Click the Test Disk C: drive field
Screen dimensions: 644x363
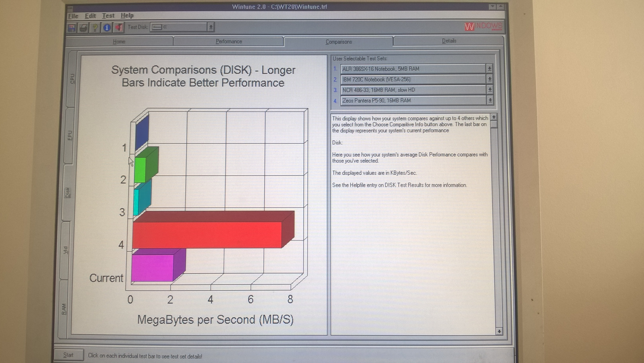point(179,27)
